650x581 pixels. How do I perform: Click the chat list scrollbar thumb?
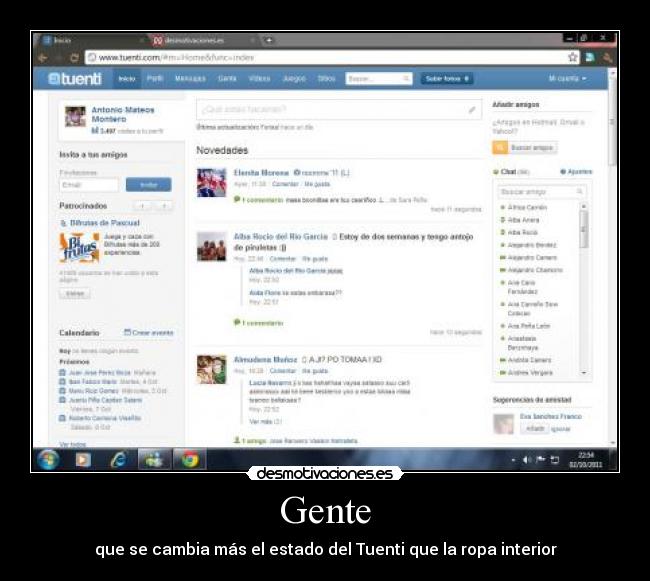pyautogui.click(x=584, y=229)
